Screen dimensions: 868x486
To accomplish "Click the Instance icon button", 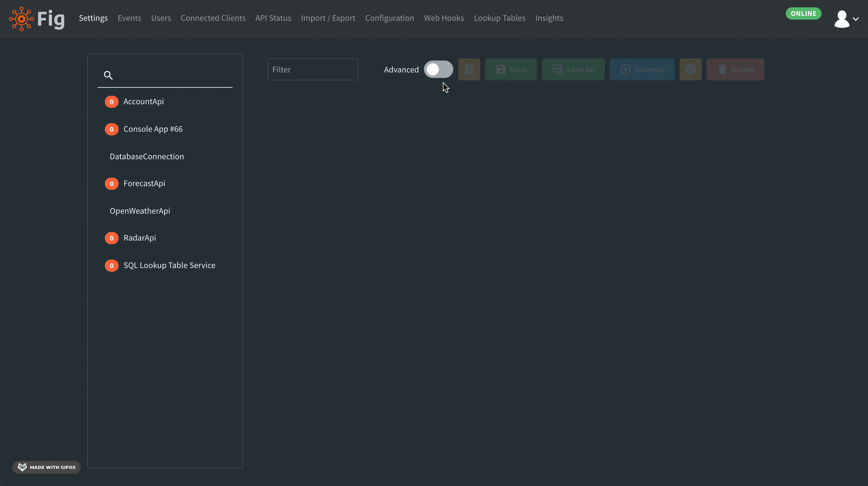I will 643,70.
